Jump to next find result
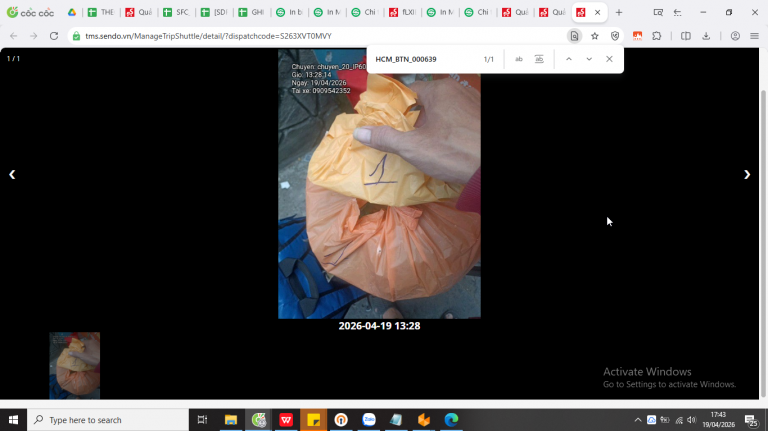 click(x=589, y=59)
